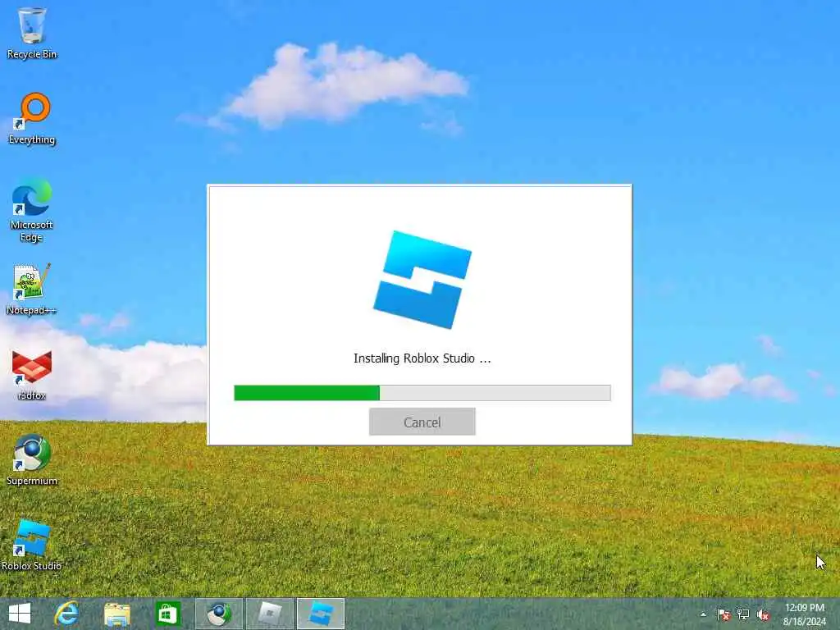Select the Everything search desktop shortcut

pyautogui.click(x=32, y=119)
